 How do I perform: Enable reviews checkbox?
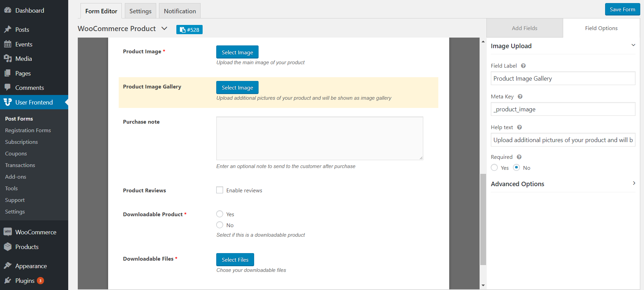(220, 190)
